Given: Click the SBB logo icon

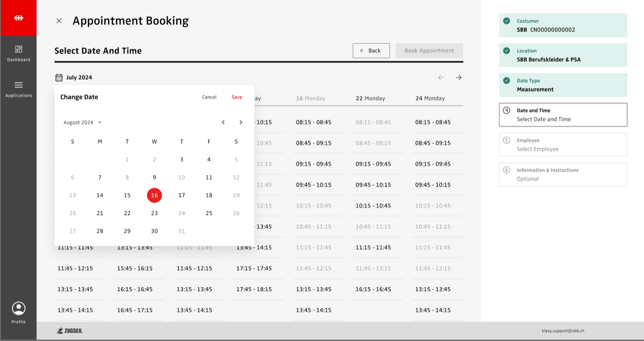Looking at the screenshot, I should click(19, 18).
